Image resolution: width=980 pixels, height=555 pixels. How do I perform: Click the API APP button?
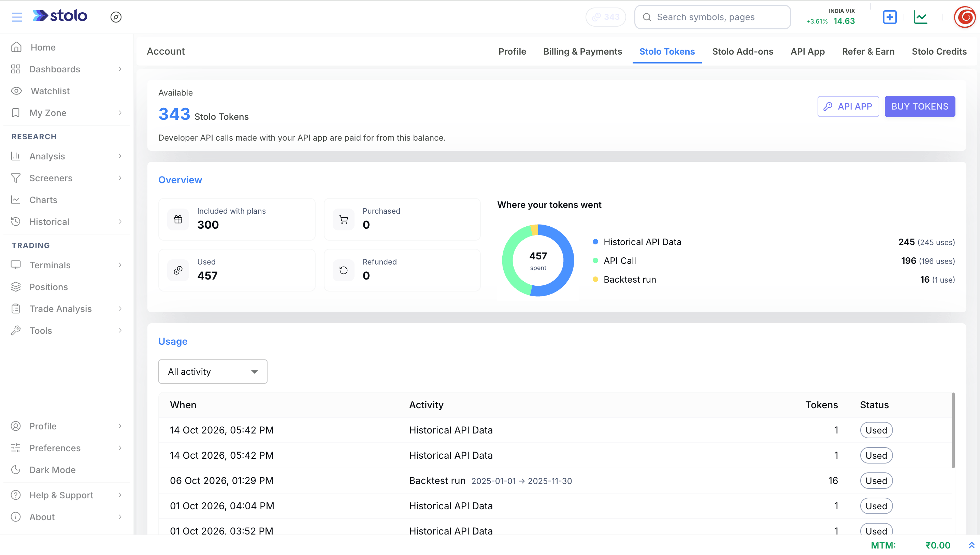tap(848, 106)
